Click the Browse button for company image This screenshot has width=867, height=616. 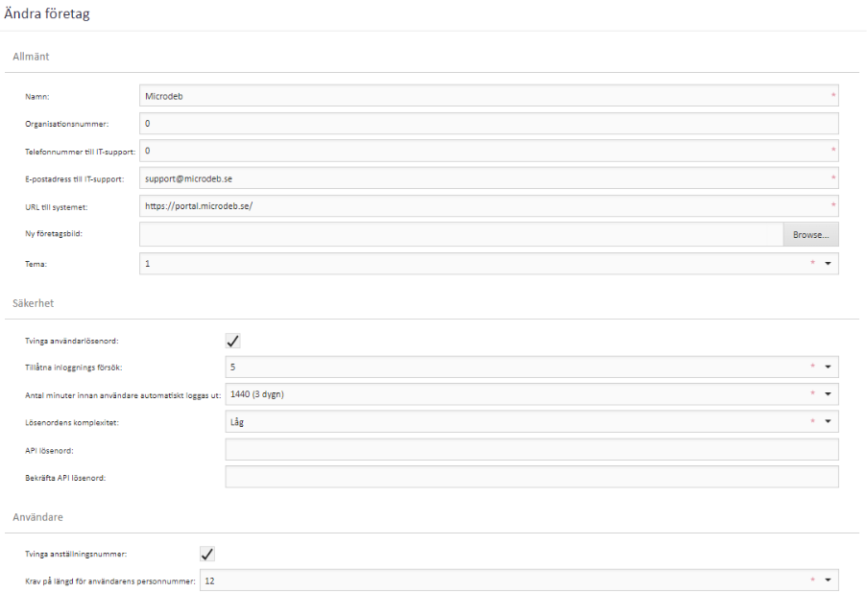point(810,235)
